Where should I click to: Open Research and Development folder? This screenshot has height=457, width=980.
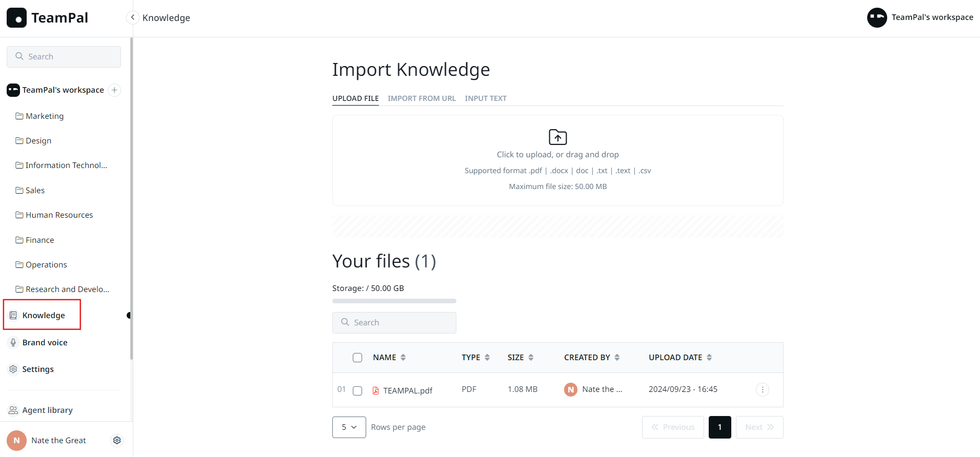(x=64, y=289)
